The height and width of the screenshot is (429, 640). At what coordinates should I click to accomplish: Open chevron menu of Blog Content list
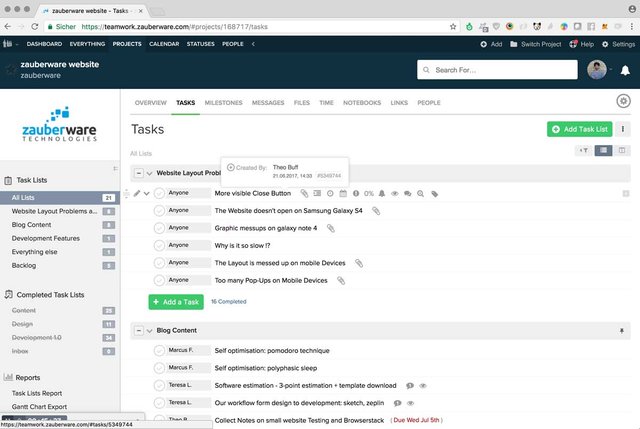[149, 331]
